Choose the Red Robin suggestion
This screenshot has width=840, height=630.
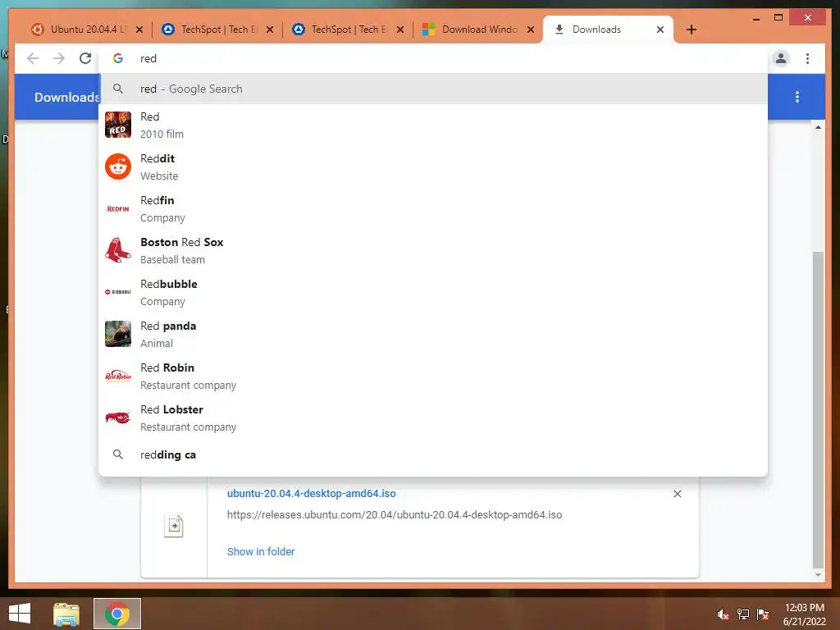[433, 376]
